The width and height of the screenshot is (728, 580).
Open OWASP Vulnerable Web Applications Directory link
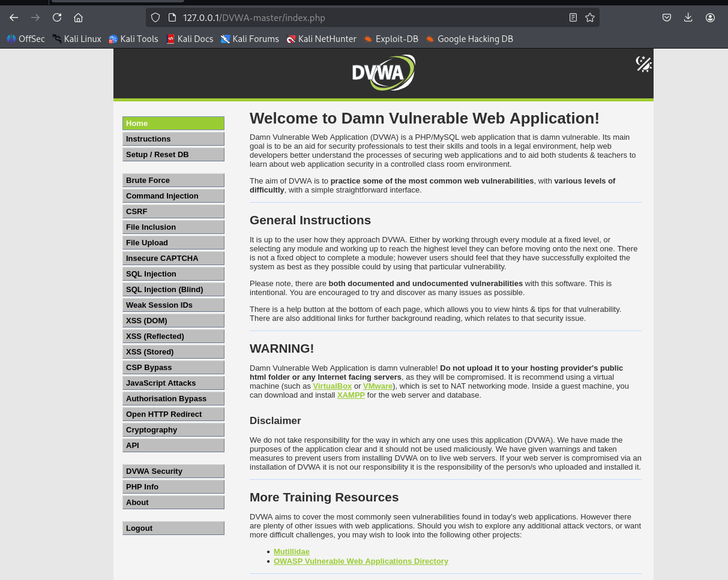[361, 561]
